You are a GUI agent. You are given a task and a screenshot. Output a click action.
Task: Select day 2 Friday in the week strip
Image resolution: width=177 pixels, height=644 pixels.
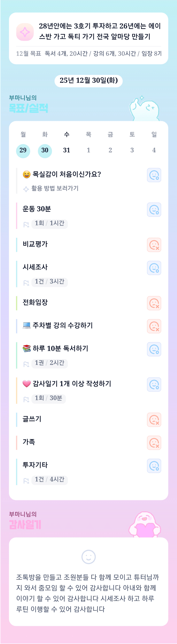point(110,150)
